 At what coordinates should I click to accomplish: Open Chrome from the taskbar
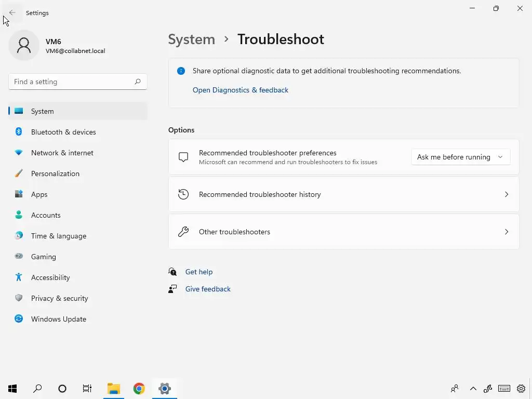(139, 389)
